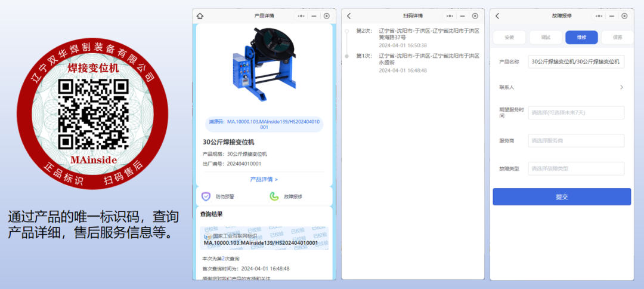The image size is (644, 289).
Task: Click the traceability code MA.10000.103 pill
Action: coord(264,125)
